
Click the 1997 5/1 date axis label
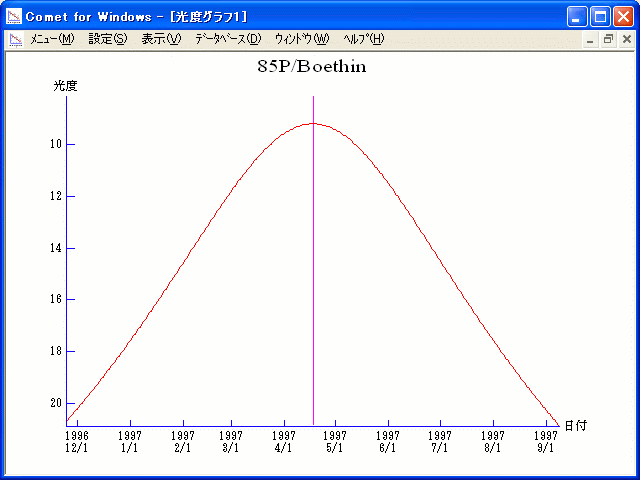[335, 441]
